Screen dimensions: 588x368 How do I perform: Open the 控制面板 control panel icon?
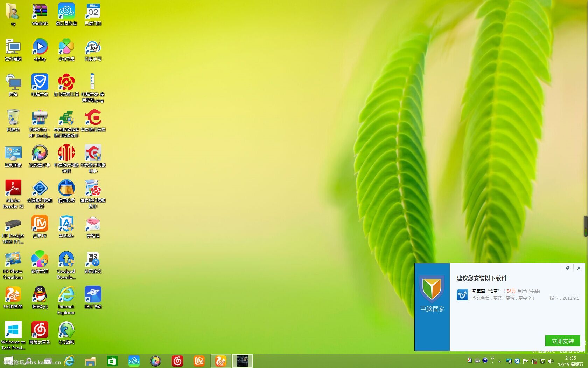click(13, 156)
